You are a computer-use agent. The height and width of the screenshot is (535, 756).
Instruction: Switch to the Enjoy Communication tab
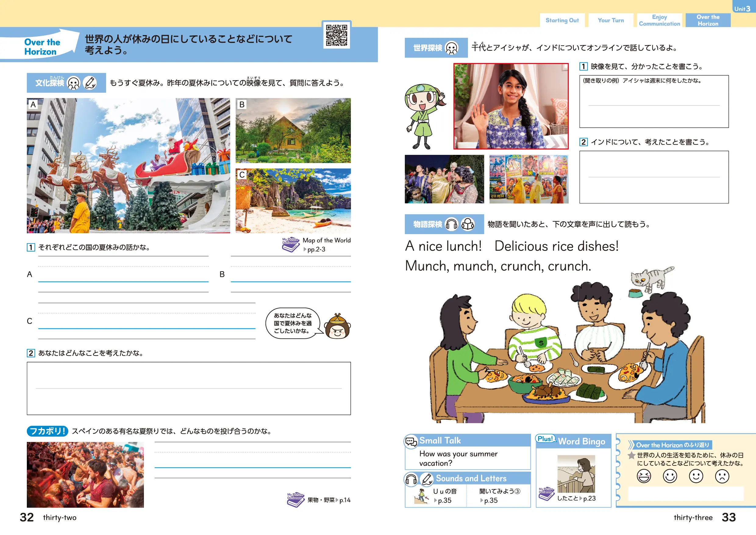[659, 20]
